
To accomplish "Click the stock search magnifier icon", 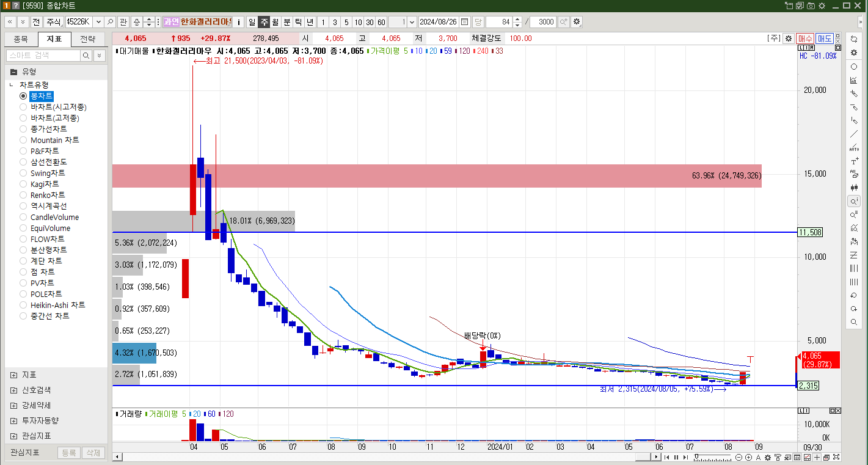I will click(x=111, y=22).
